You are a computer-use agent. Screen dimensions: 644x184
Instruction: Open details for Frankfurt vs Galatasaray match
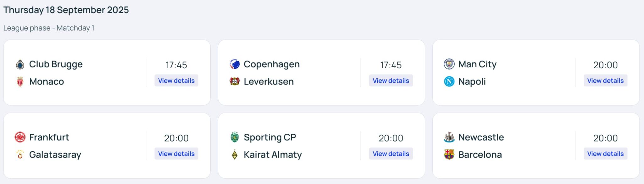176,153
